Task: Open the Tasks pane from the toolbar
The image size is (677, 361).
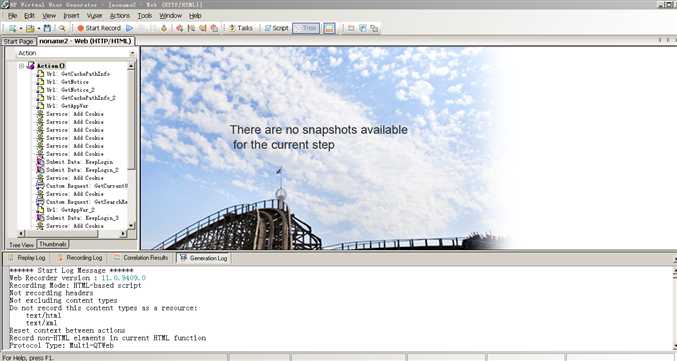Action: coord(240,28)
